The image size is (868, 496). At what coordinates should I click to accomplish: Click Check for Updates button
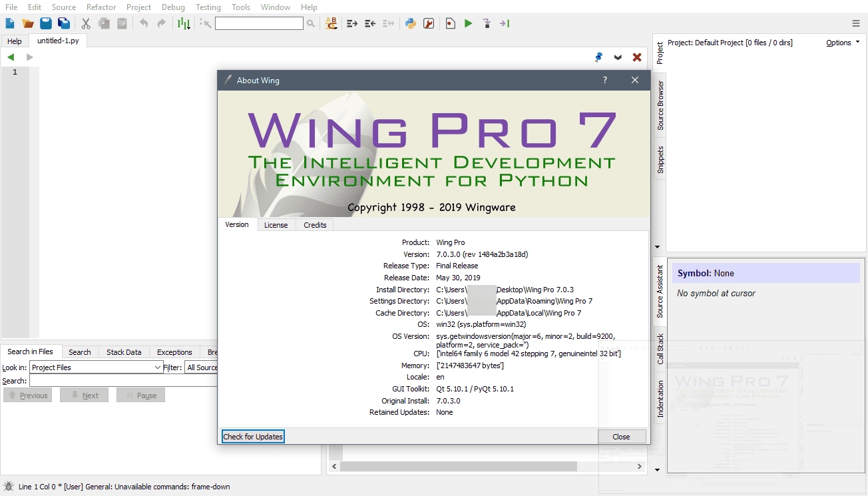[253, 437]
